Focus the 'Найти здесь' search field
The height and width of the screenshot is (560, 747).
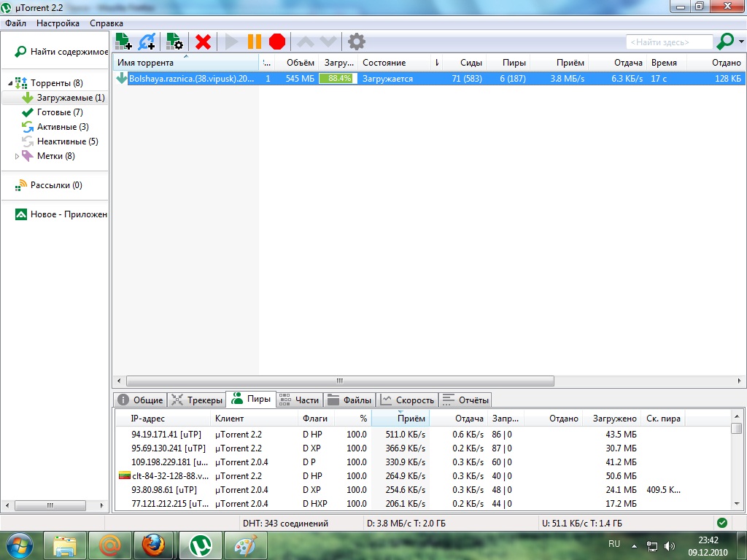point(670,42)
